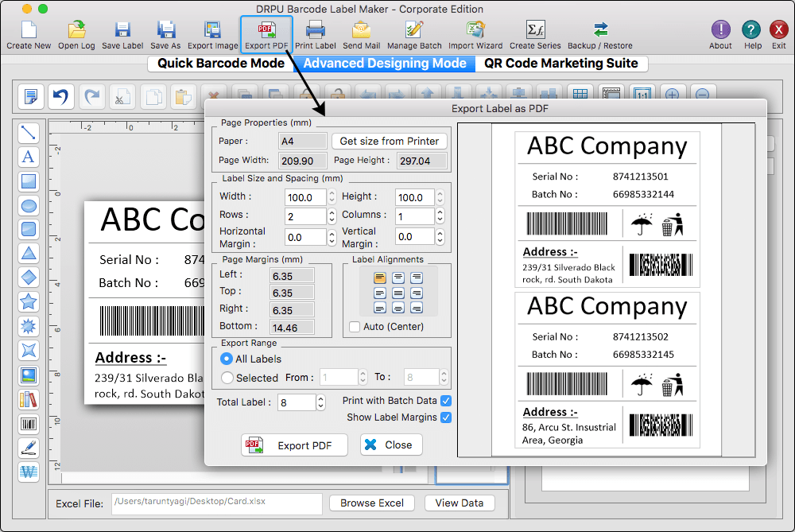Viewport: 795px width, 532px height.
Task: Click the Bottom margin 14.46 field
Action: [292, 328]
